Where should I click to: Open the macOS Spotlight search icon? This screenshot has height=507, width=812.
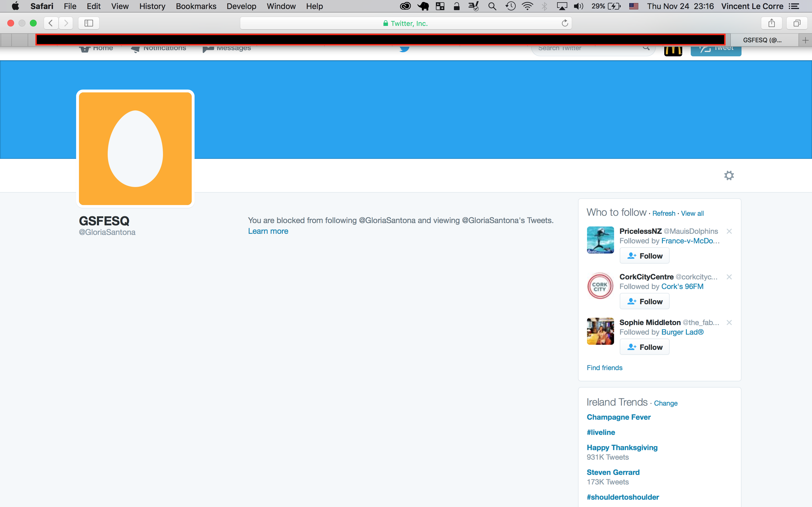point(492,6)
